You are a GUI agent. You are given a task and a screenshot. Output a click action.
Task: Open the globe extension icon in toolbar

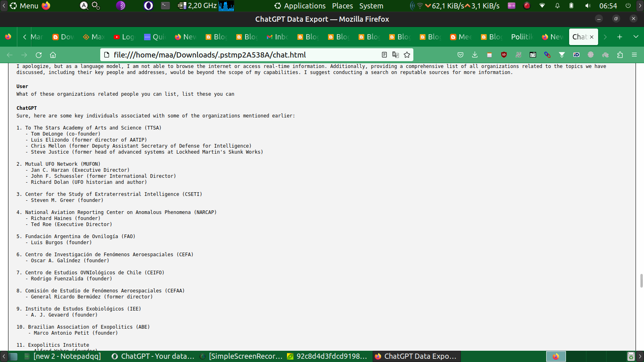591,55
